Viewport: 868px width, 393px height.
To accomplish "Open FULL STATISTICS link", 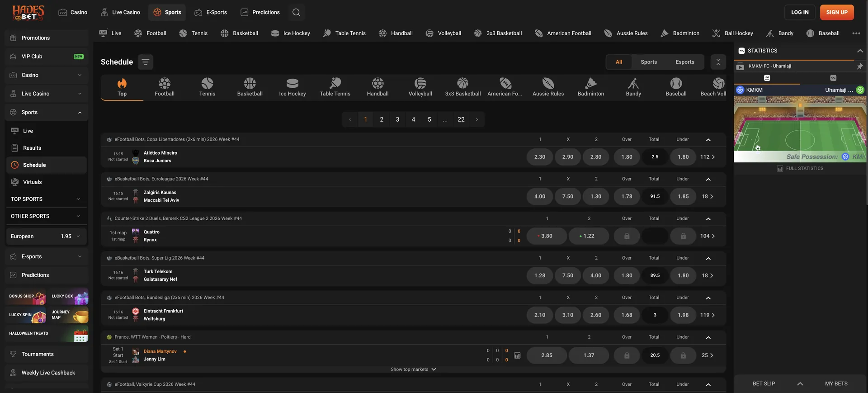I will point(800,169).
